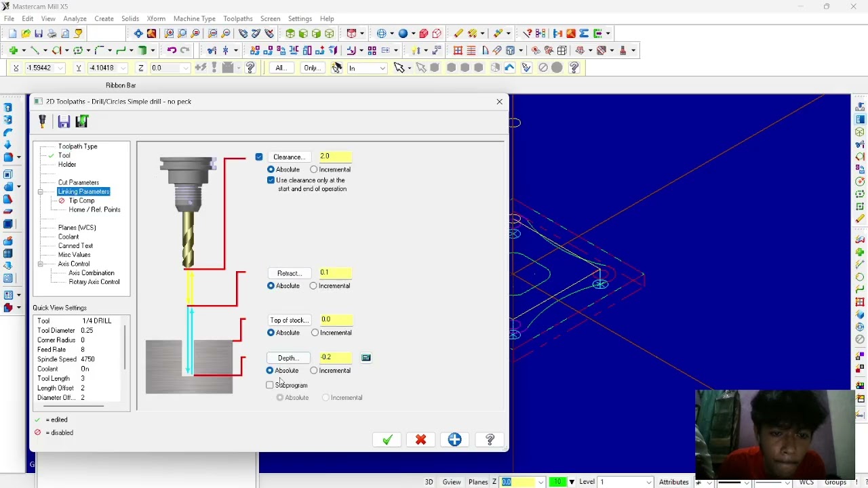
Task: Click the save parameters diskette in dialog
Action: tap(64, 121)
